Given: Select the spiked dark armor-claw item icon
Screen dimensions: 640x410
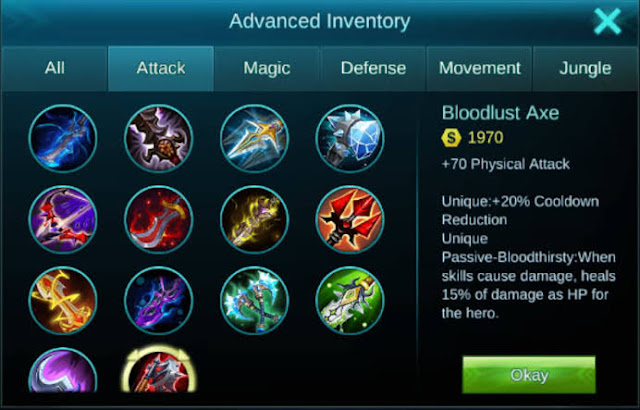Looking at the screenshot, I should click(x=158, y=139).
